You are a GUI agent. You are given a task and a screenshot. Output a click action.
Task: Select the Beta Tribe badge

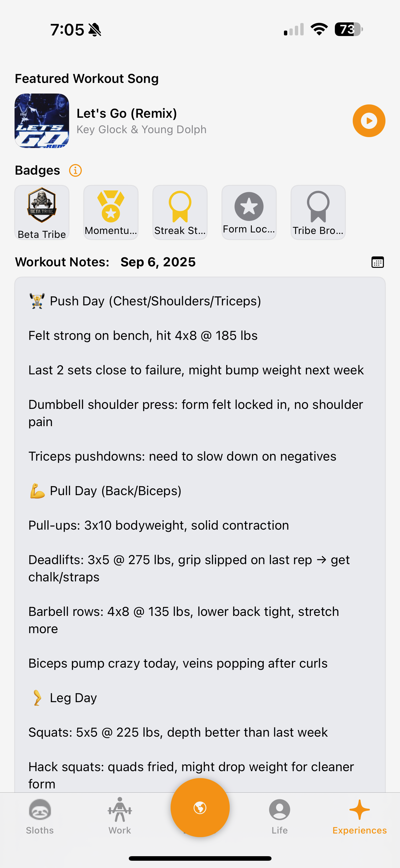42,212
